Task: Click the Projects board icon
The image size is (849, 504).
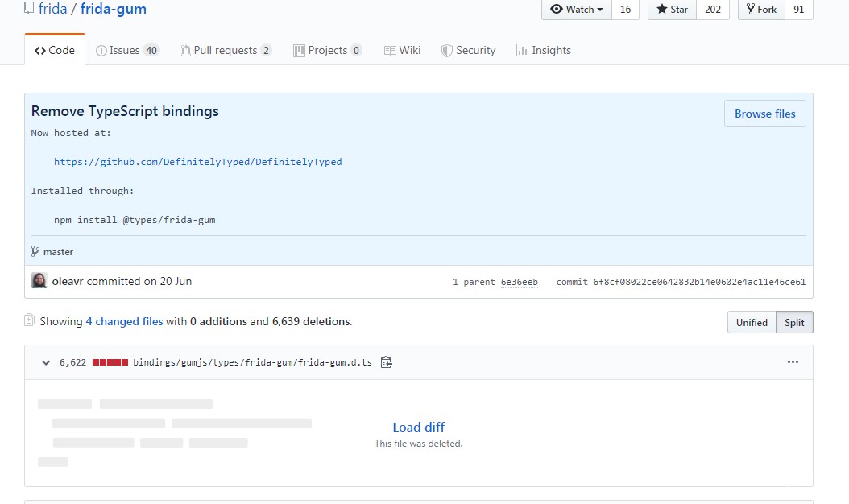Action: (299, 51)
